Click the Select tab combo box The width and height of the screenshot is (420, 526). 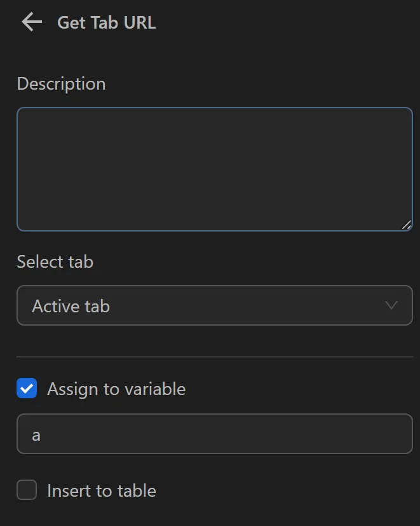point(215,305)
